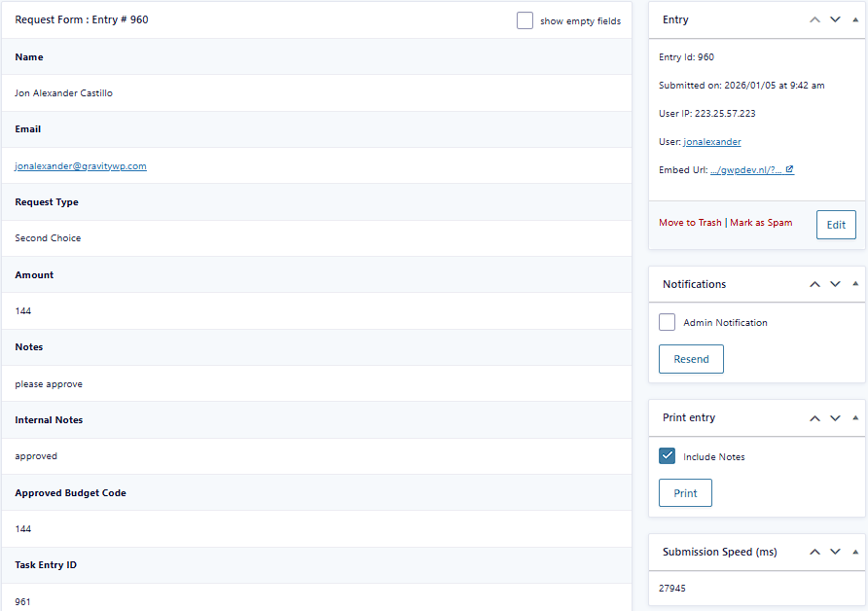The width and height of the screenshot is (868, 611).
Task: Click the Edit button
Action: coord(836,225)
